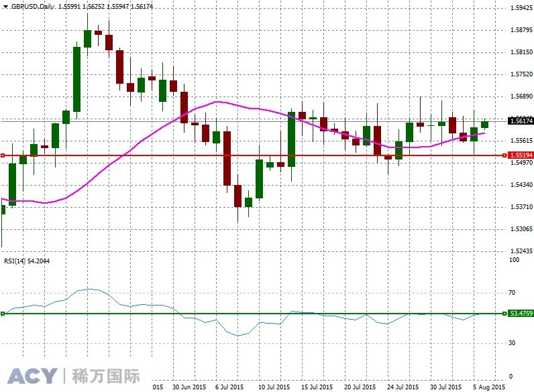
Task: Click the date label 20 Jul 2015
Action: pyautogui.click(x=360, y=387)
